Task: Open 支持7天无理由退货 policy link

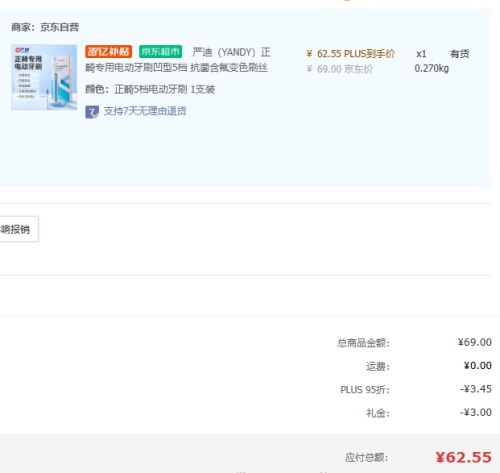Action: click(x=145, y=111)
